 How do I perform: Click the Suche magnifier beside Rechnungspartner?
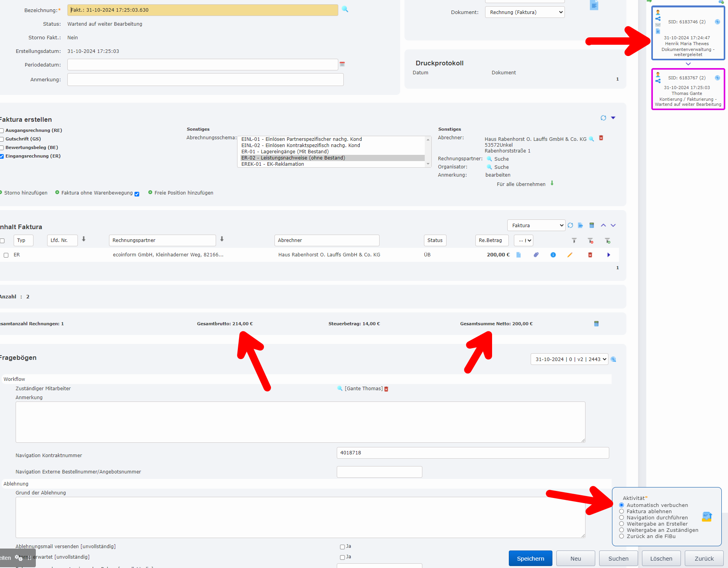(x=489, y=159)
